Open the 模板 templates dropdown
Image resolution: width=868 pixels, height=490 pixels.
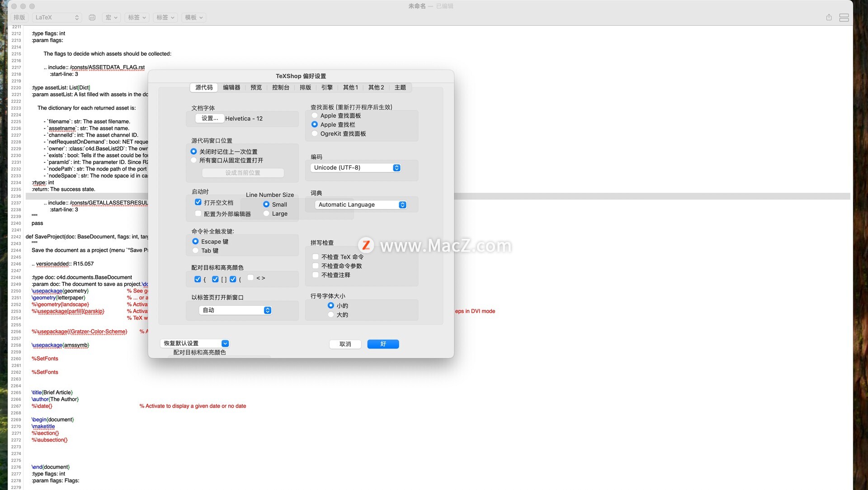(193, 18)
